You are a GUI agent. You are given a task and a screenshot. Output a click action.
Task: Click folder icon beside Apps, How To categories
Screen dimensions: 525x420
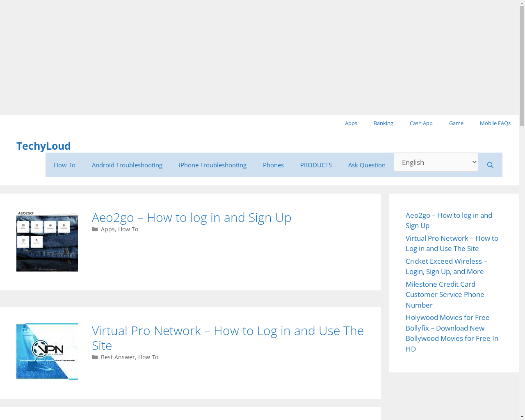(95, 229)
